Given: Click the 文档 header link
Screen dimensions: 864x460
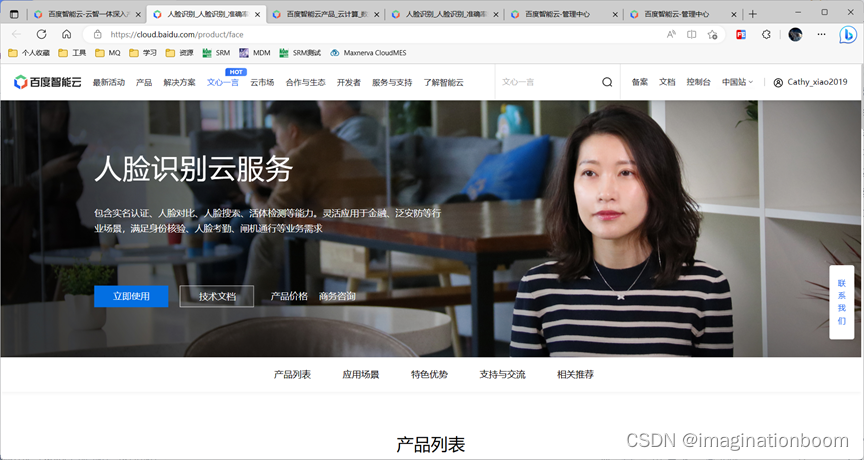Looking at the screenshot, I should (667, 82).
